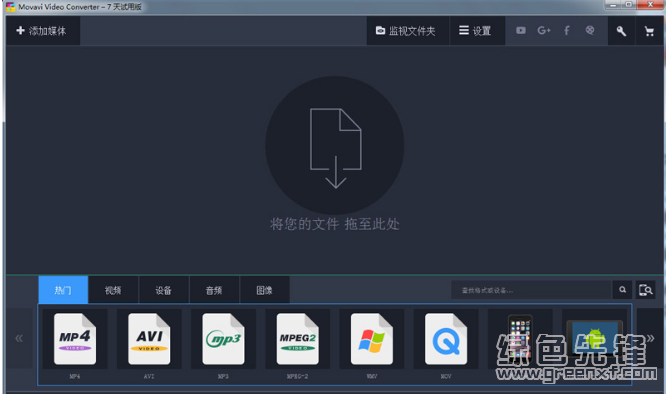Image resolution: width=666 pixels, height=394 pixels.
Task: Click the help lifebuoy icon
Action: (590, 30)
